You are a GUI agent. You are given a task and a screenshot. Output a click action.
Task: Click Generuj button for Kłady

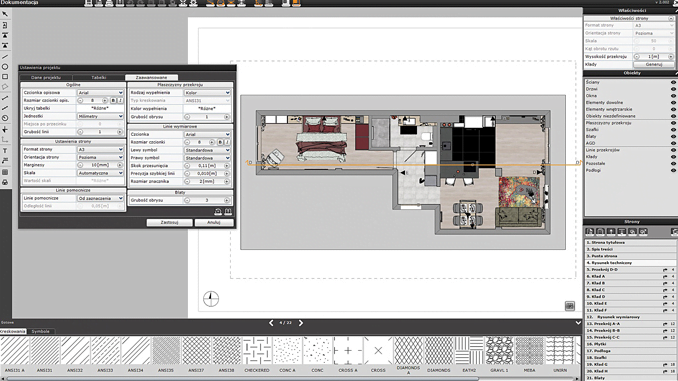tap(654, 64)
